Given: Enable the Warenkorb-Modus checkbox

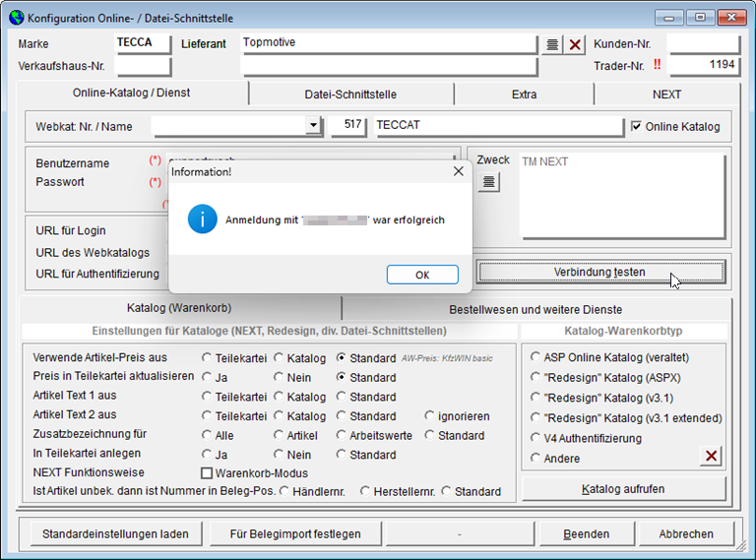Looking at the screenshot, I should tap(207, 472).
